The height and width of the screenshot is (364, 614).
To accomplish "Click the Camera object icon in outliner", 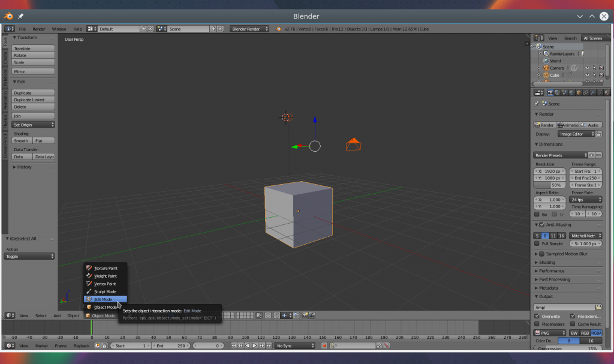I will (x=546, y=68).
